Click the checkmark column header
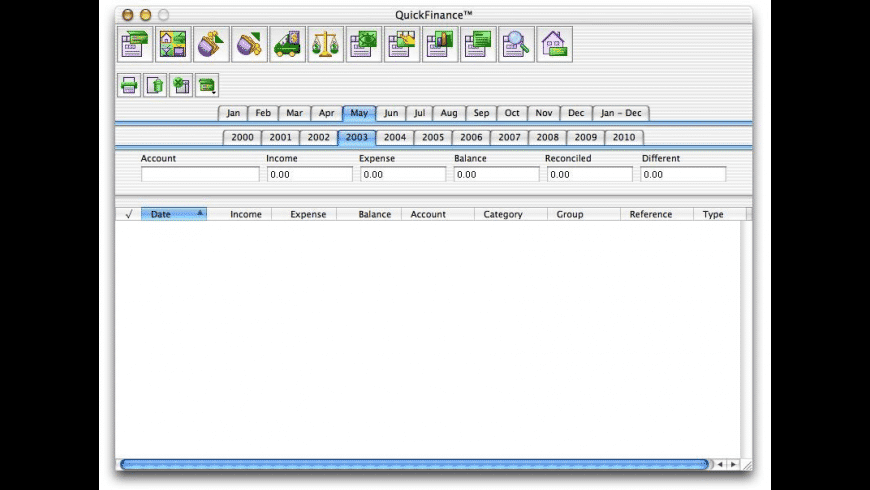The height and width of the screenshot is (490, 870). point(128,214)
